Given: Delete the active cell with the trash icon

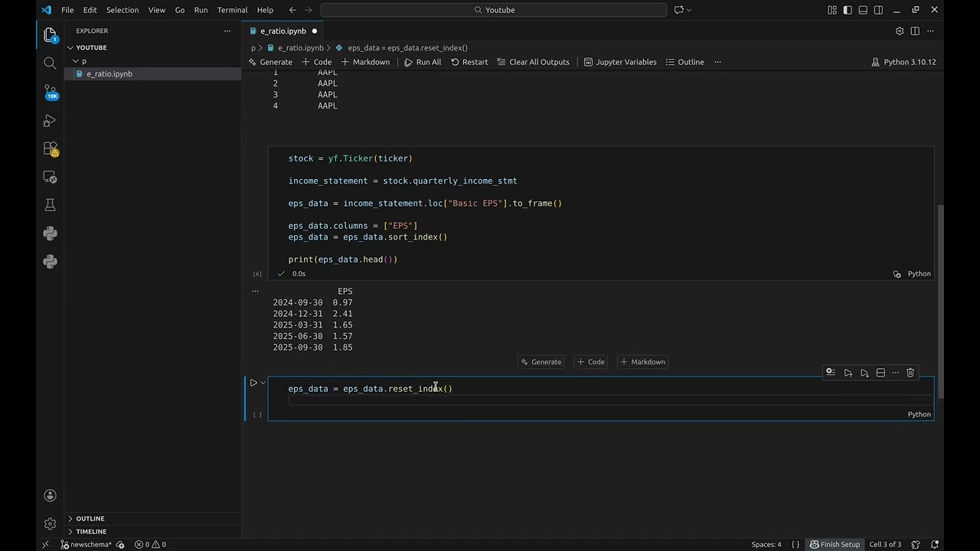Looking at the screenshot, I should (910, 373).
